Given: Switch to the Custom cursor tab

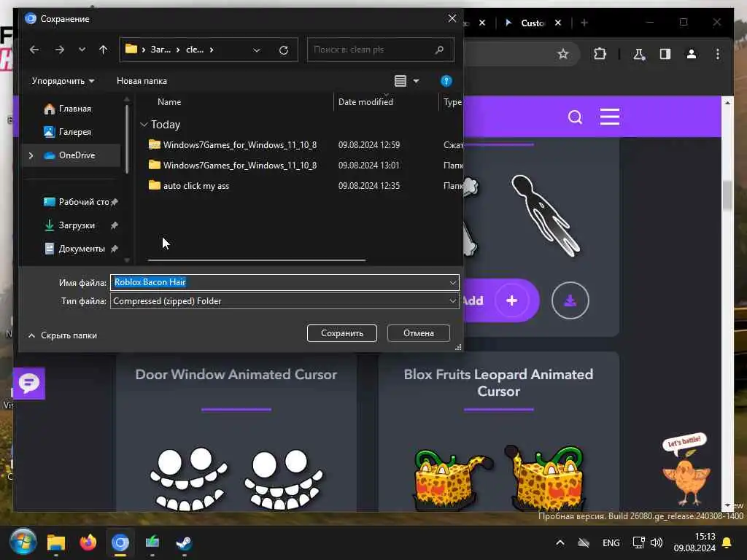Looking at the screenshot, I should coord(533,23).
